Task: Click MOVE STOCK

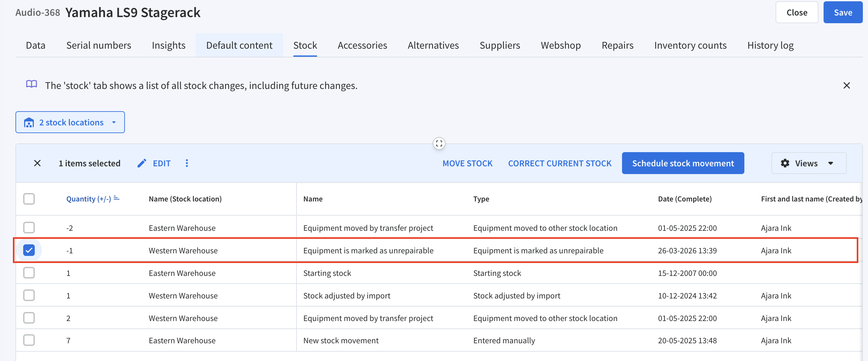Action: 467,163
